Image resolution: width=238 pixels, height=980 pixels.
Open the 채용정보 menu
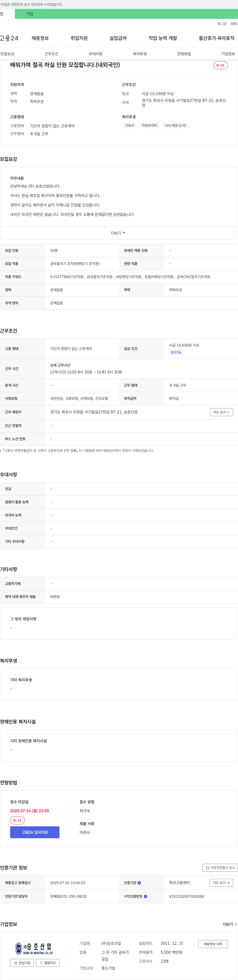coord(40,38)
